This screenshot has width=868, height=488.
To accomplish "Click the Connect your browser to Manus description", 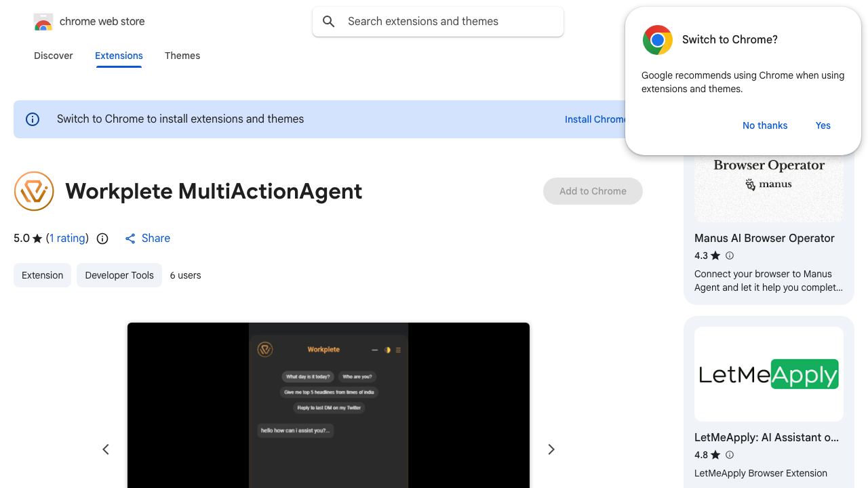I will [768, 281].
